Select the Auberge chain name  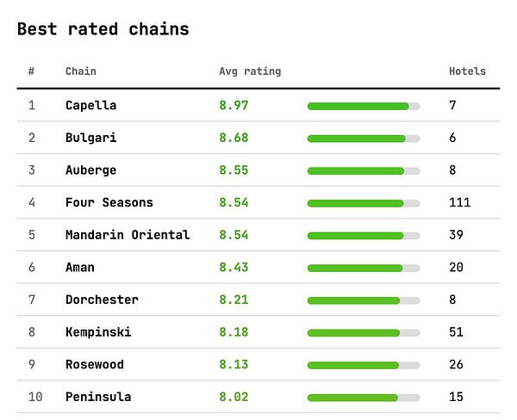pos(91,170)
